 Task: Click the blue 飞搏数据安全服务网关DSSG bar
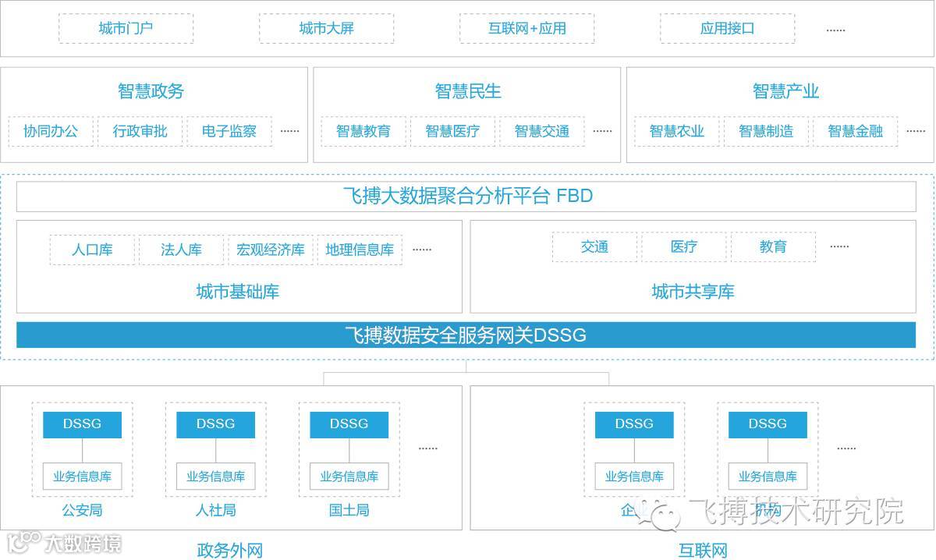coord(466,335)
